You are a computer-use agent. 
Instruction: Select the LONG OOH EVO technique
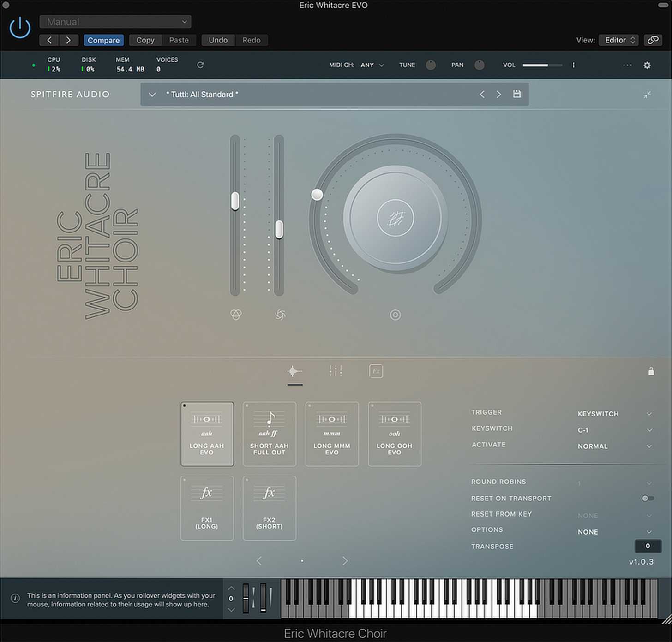(x=395, y=434)
